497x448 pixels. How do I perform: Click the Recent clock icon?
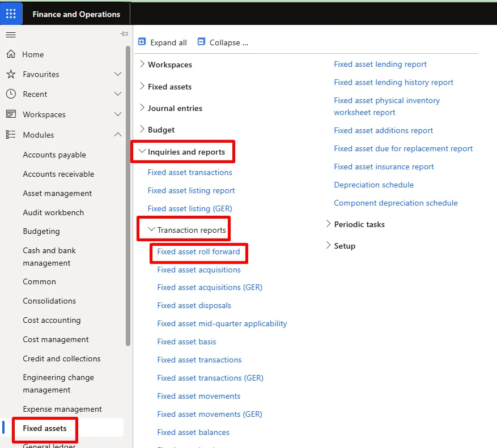(11, 94)
